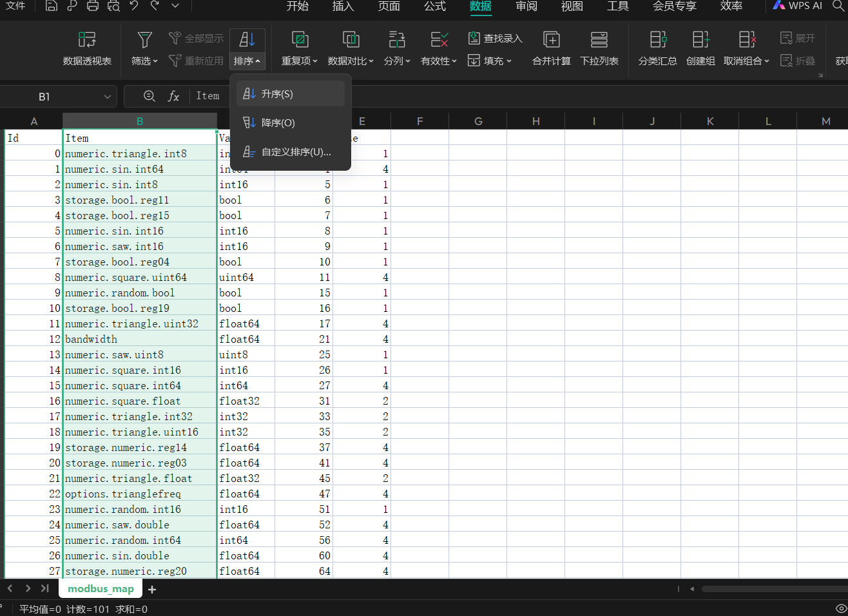The image size is (848, 616).
Task: Add a new sheet with plus button
Action: click(152, 589)
